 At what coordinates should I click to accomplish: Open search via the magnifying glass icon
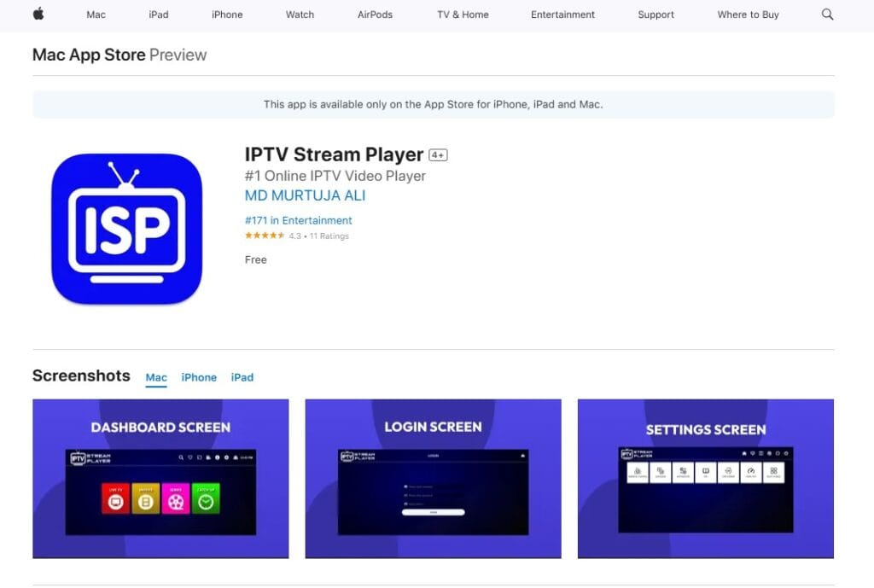pos(826,15)
